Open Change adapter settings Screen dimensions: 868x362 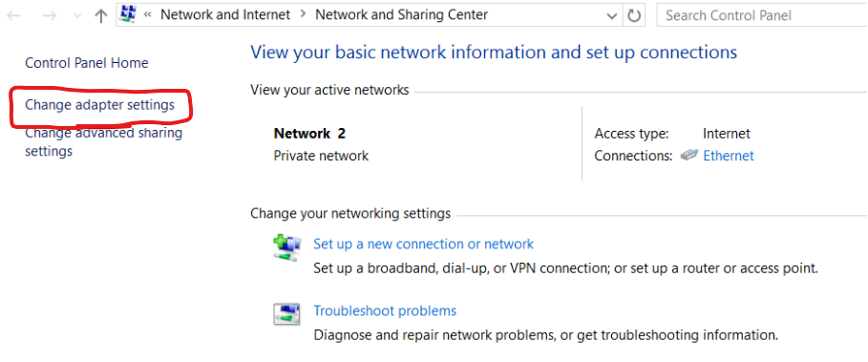click(x=99, y=105)
